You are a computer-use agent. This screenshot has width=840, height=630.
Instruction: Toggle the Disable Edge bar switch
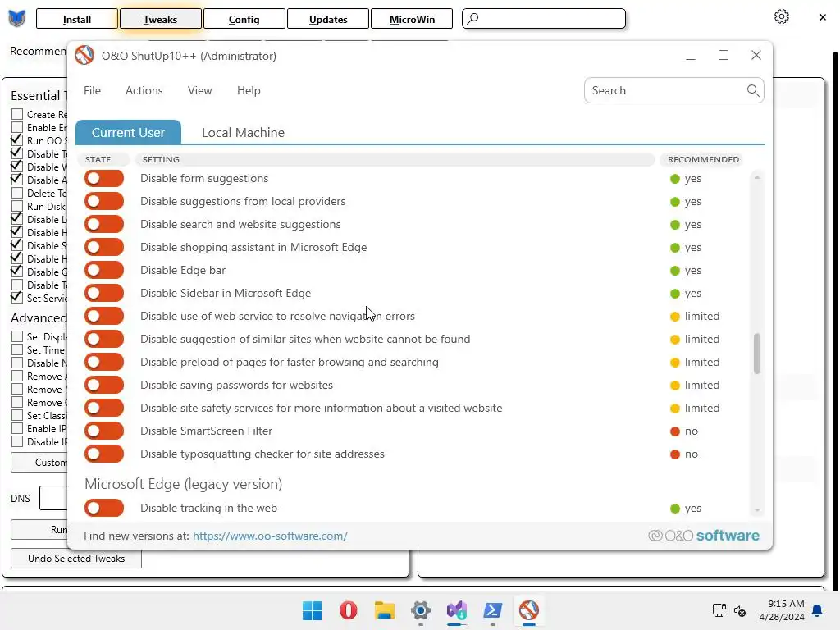(x=104, y=270)
